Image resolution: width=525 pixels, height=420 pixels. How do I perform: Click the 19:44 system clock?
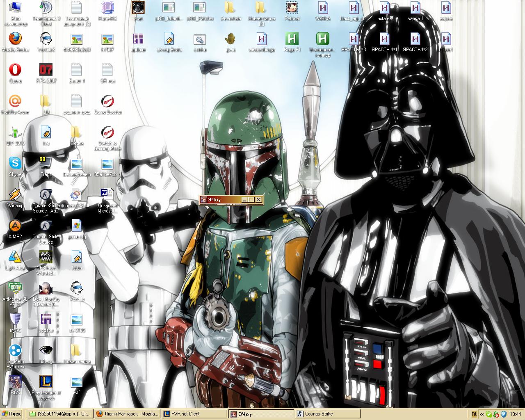pos(516,414)
